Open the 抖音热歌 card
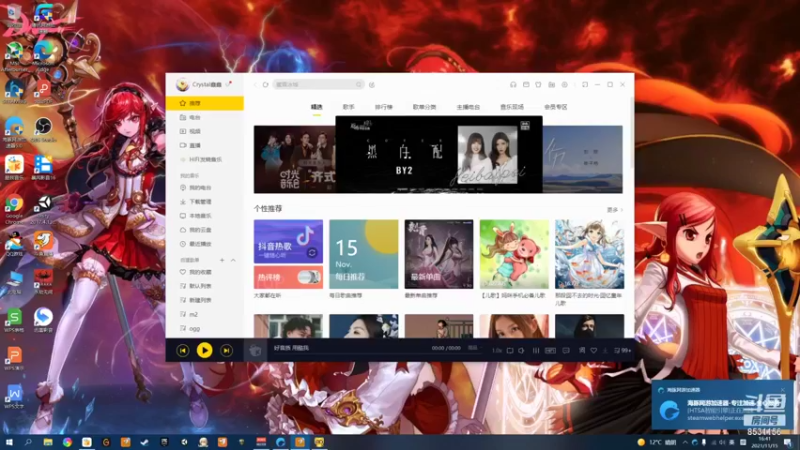The image size is (800, 450). tap(288, 241)
